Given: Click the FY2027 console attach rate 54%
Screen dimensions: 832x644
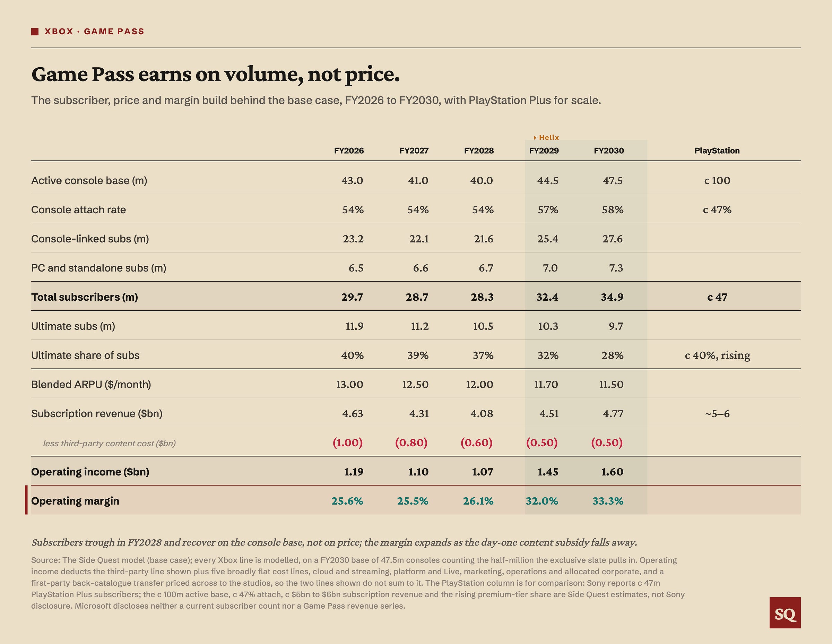Looking at the screenshot, I should click(x=418, y=209).
